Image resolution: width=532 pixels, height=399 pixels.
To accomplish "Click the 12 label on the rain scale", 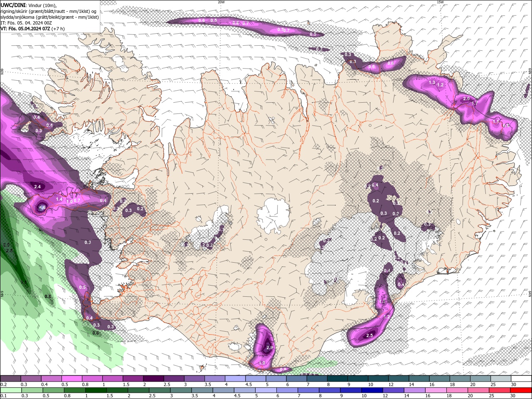I will coord(385,396).
